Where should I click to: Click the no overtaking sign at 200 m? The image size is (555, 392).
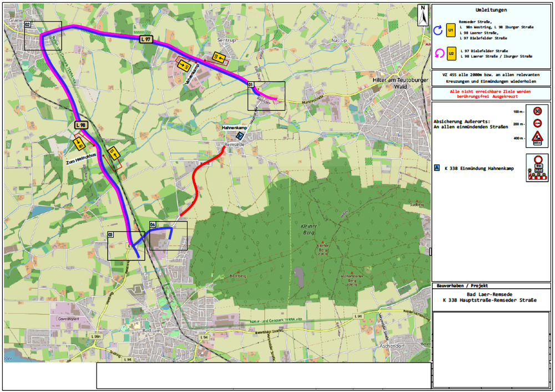coord(537,123)
